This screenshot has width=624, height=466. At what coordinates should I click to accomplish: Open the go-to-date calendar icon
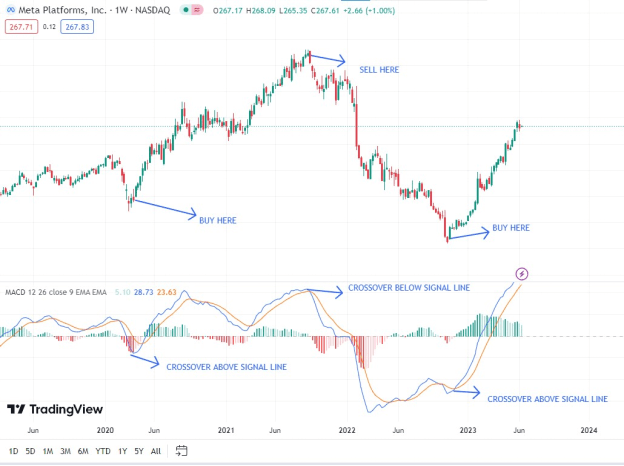(x=181, y=451)
